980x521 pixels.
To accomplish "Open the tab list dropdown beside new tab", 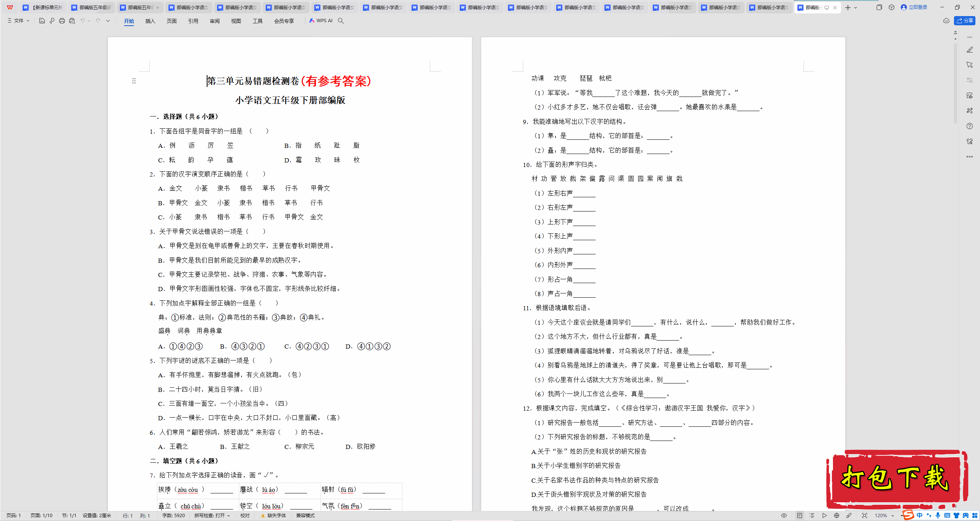I will coord(856,7).
